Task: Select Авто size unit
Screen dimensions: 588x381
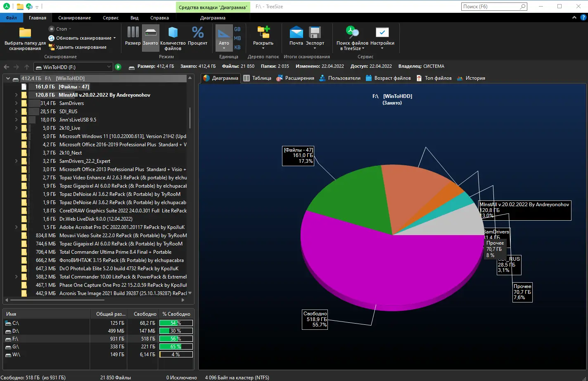Action: point(224,38)
